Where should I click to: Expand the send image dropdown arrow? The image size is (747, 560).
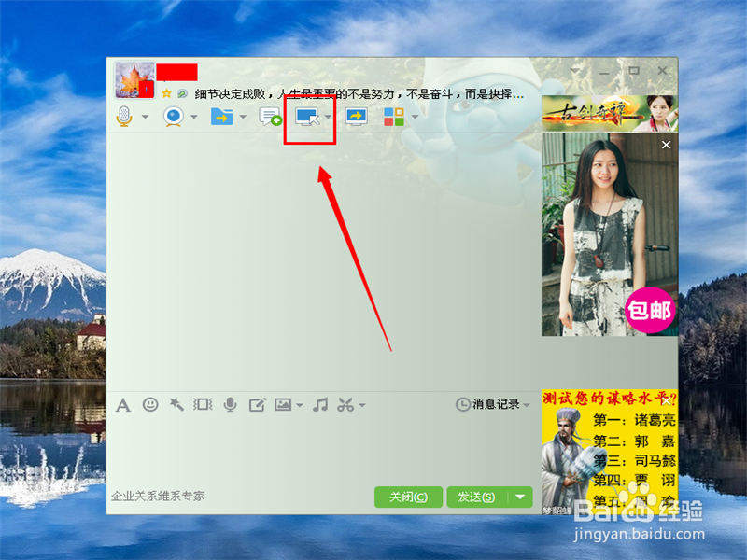(x=298, y=405)
